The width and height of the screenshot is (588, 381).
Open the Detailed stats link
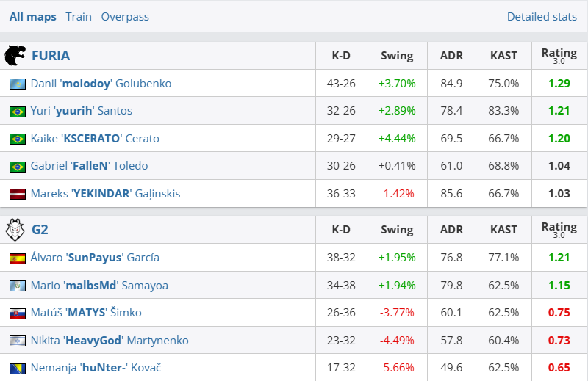(542, 16)
